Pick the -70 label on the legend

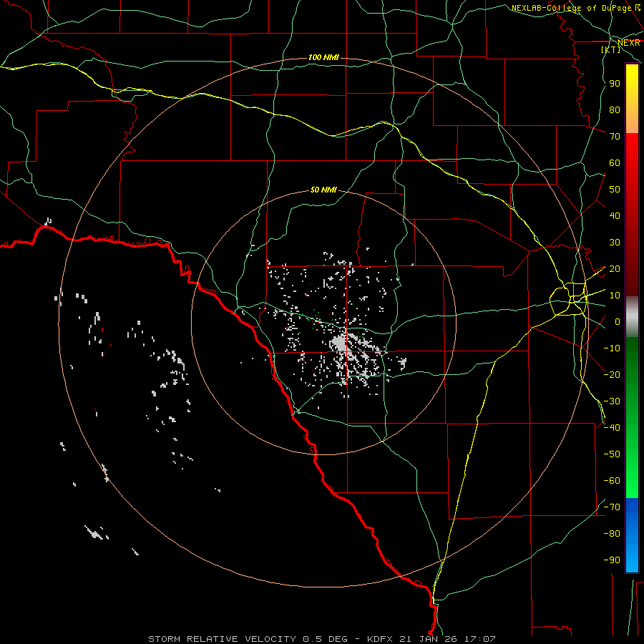[x=612, y=507]
